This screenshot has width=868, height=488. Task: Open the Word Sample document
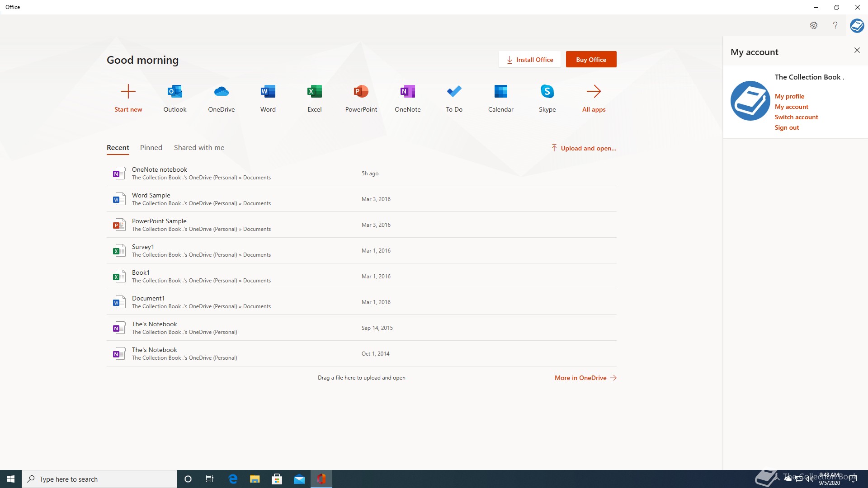point(151,195)
